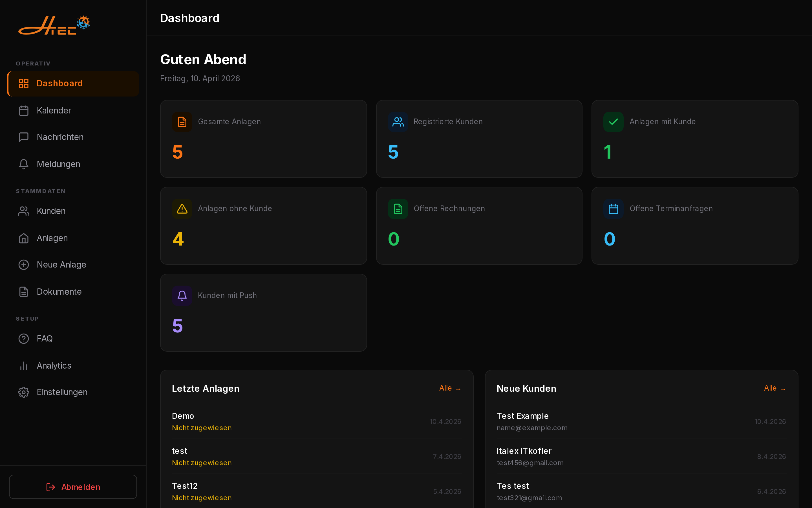This screenshot has width=812, height=508.
Task: Open the Dashboard menu item
Action: click(73, 84)
